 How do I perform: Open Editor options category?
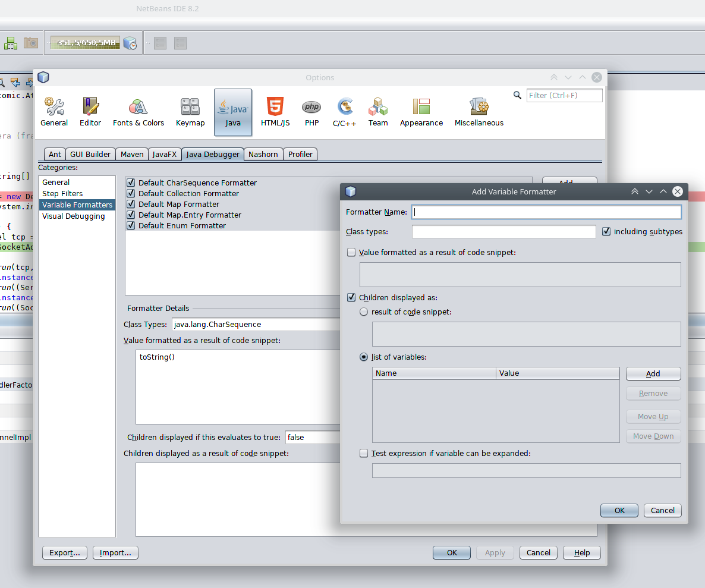click(x=90, y=112)
